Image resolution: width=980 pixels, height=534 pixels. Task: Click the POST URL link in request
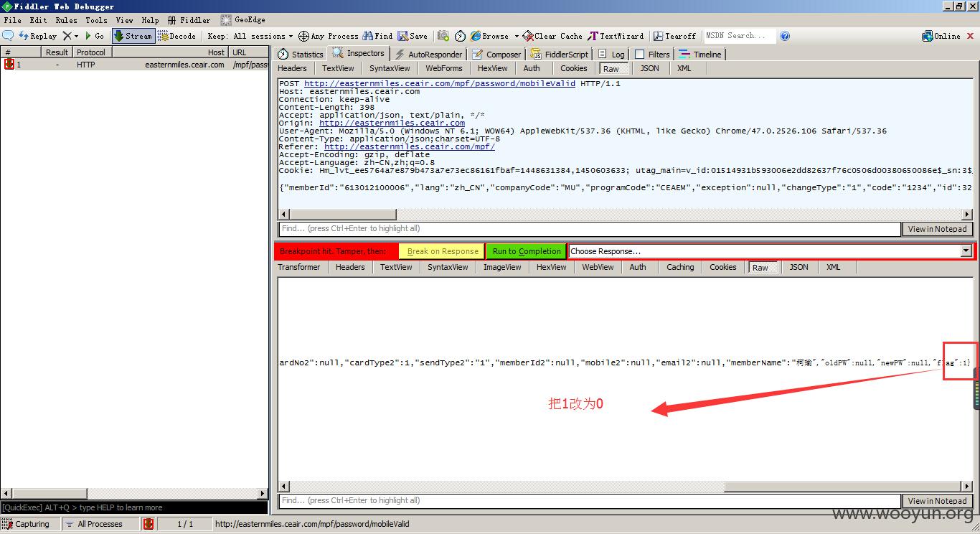pos(440,83)
